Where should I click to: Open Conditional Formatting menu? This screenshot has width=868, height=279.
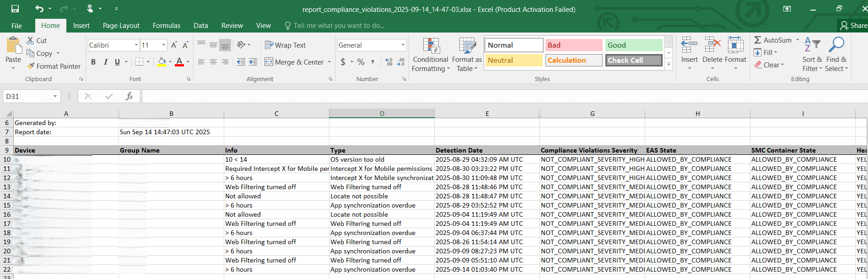[431, 55]
